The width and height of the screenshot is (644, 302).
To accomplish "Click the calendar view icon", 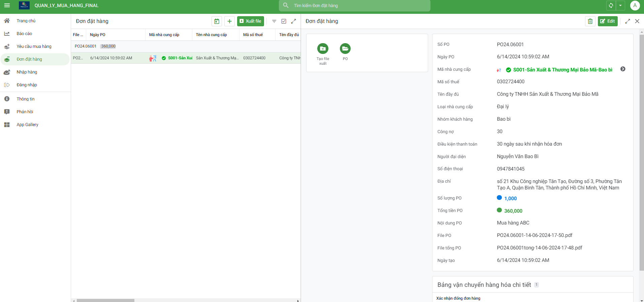I will pyautogui.click(x=217, y=21).
